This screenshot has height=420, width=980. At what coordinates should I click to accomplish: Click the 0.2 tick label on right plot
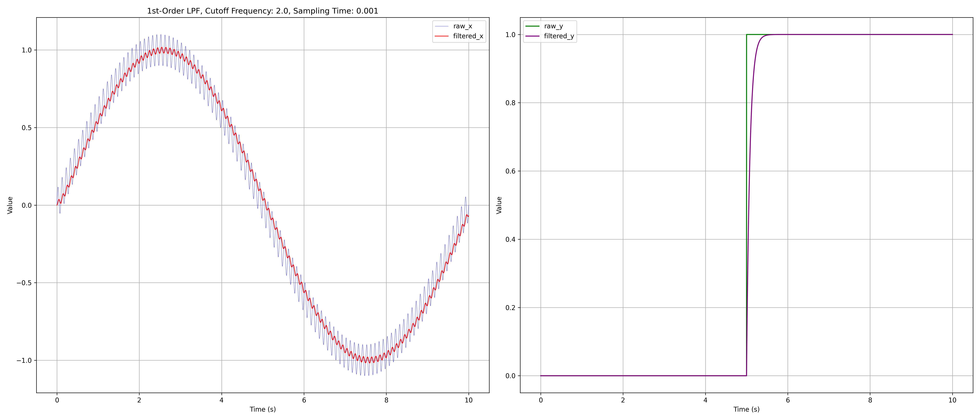tap(510, 308)
